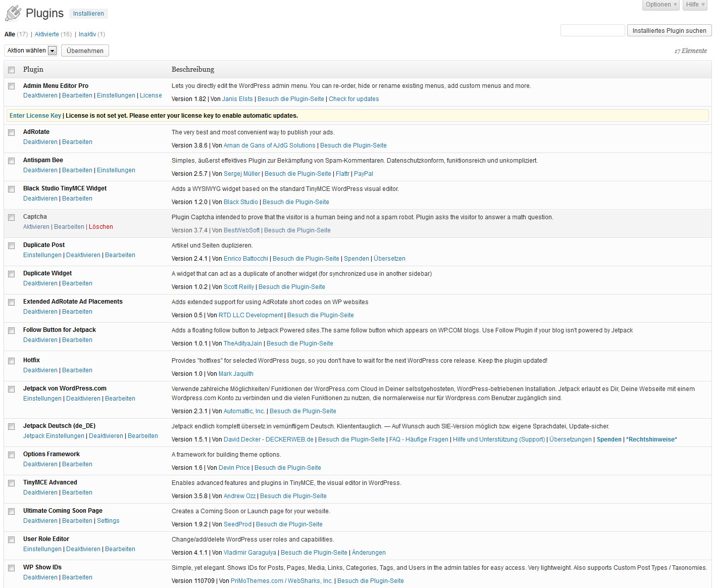Filter by Aktivierte plugins
This screenshot has height=588, width=714.
[47, 34]
